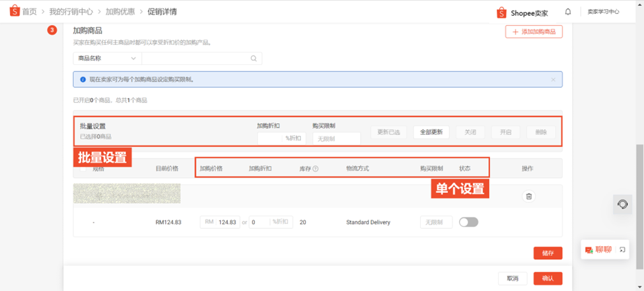Dismiss the blue info banner
The width and height of the screenshot is (644, 291).
tap(554, 79)
